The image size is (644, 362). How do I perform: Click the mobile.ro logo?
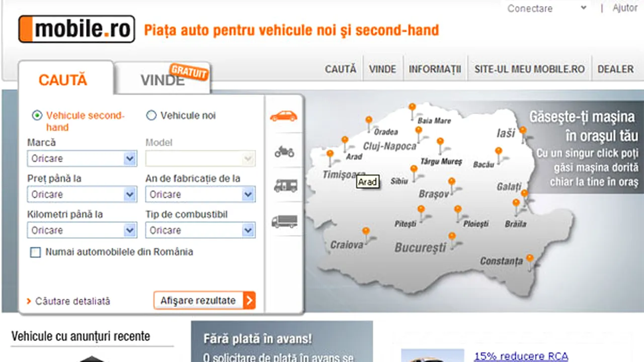point(77,29)
